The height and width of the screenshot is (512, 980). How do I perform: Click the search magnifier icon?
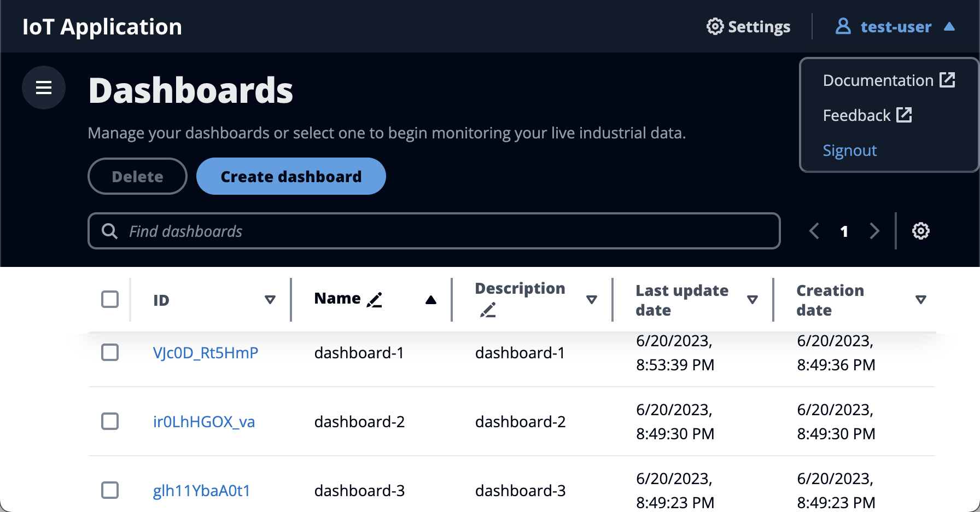[x=109, y=231]
